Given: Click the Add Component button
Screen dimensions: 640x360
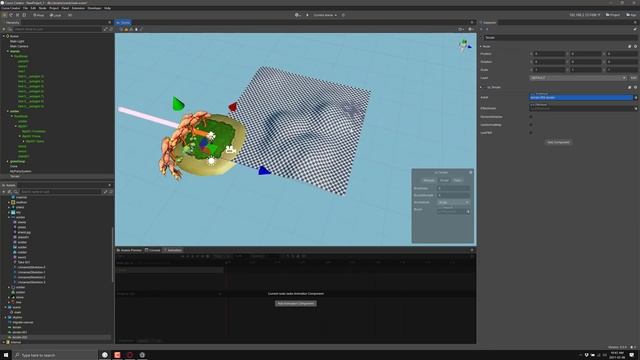Looking at the screenshot, I should [558, 142].
